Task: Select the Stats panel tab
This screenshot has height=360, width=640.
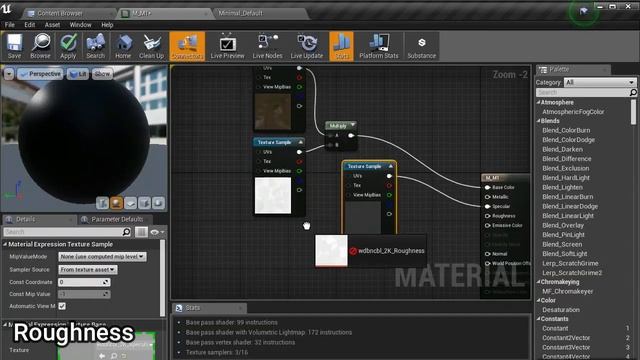Action: tap(193, 308)
